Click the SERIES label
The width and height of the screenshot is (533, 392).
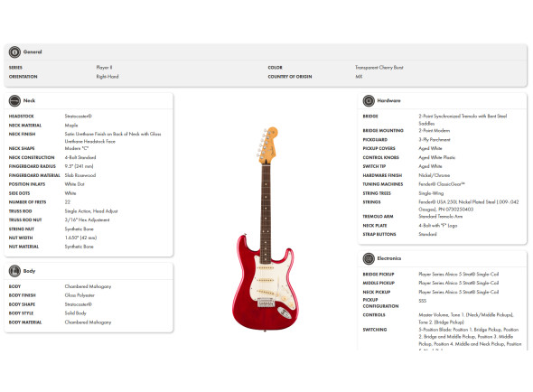15,68
